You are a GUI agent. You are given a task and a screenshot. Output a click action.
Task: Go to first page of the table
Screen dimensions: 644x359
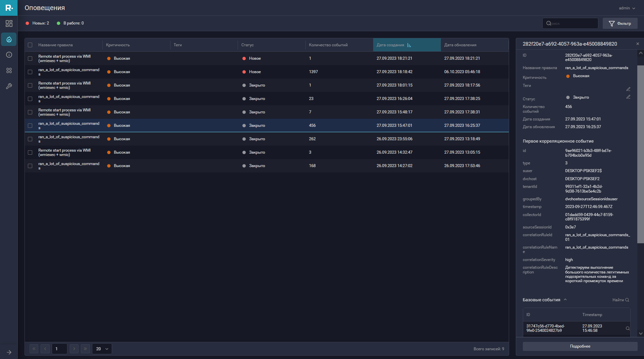34,349
